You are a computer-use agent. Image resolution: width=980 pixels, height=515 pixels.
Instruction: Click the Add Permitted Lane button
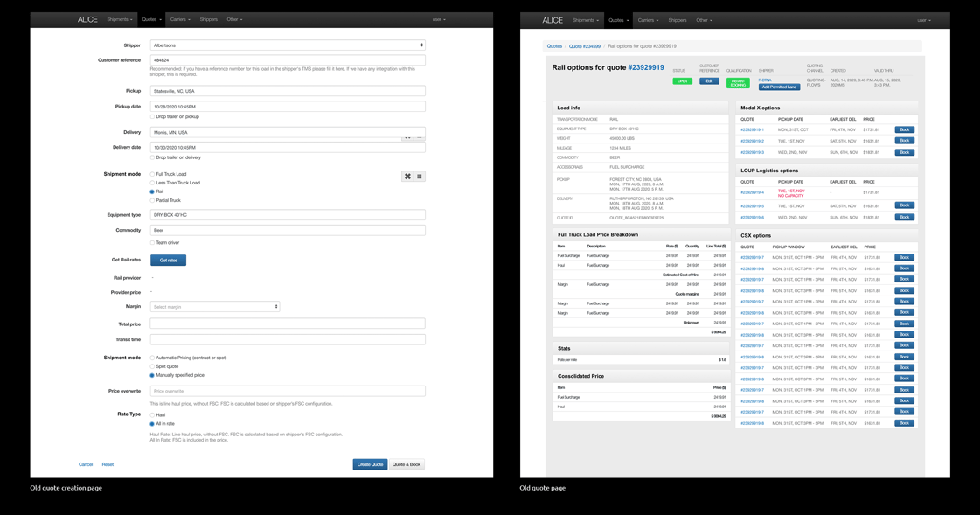[x=779, y=87]
